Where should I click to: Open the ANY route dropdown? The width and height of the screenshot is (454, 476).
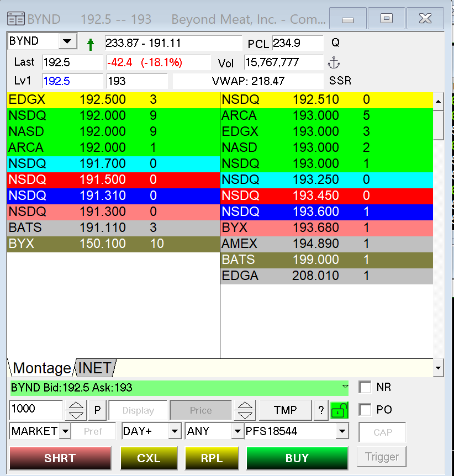point(237,431)
